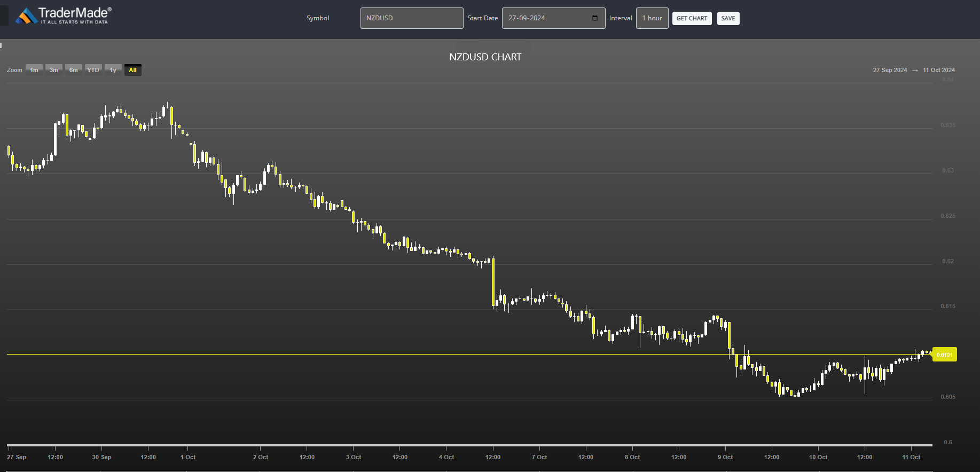Select the 6m zoom range
Viewport: 980px width, 472px height.
coord(74,70)
